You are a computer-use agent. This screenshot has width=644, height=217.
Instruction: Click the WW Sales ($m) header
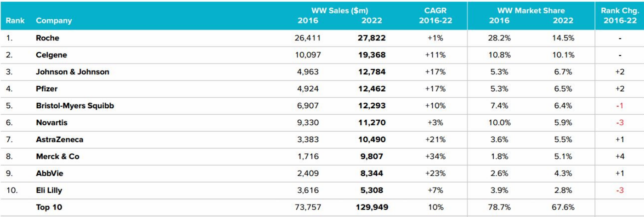[x=339, y=11]
